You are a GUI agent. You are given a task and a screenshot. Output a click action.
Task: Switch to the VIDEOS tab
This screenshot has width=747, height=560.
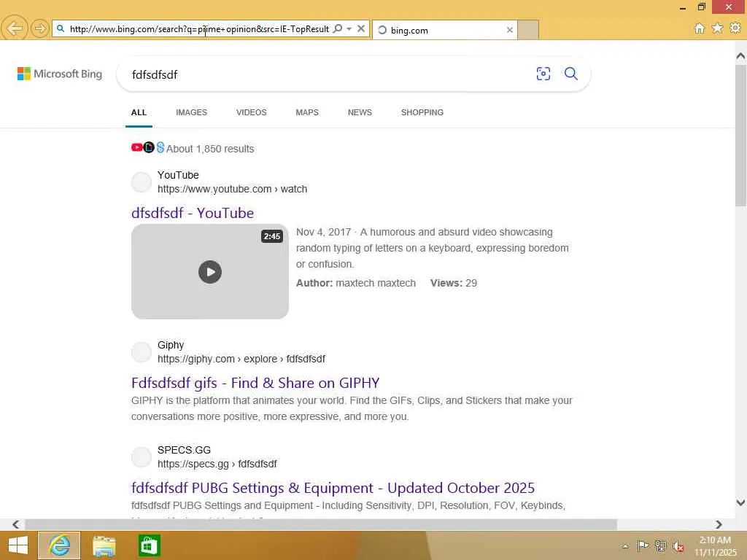pyautogui.click(x=251, y=112)
